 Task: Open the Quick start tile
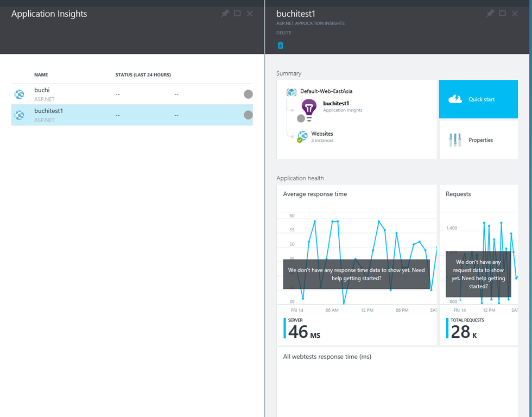[478, 99]
